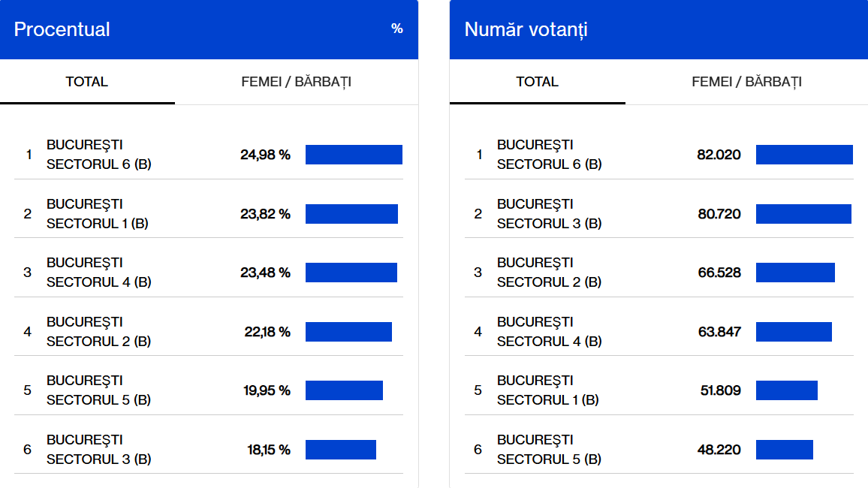Click the 82.020 voters bar for Sectorul 6
Image resolution: width=868 pixels, height=488 pixels.
[x=804, y=155]
